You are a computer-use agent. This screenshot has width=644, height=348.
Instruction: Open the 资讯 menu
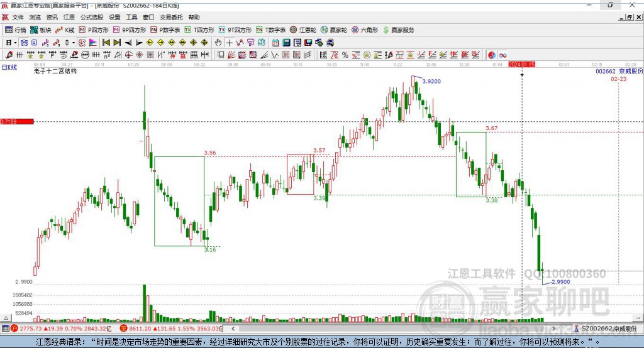pos(52,17)
